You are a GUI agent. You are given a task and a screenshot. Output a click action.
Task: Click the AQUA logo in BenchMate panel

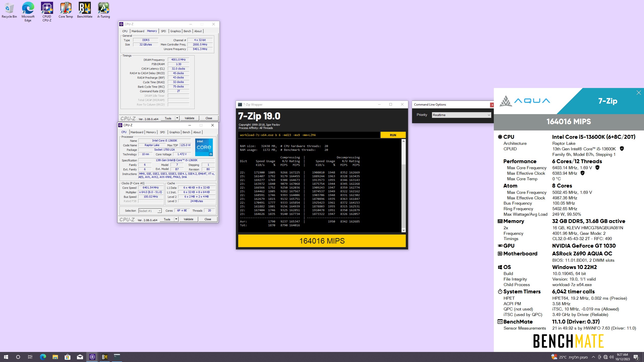coord(525,101)
